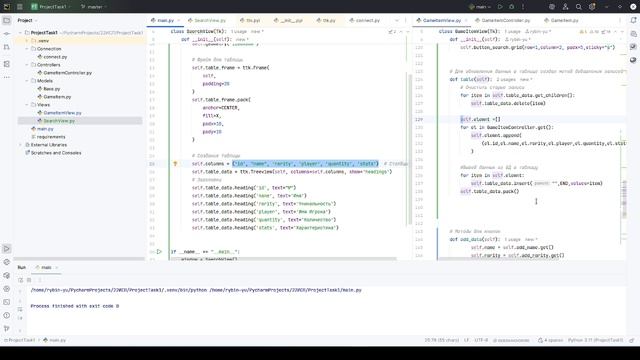The width and height of the screenshot is (640, 360).
Task: Expand the .venv folder
Action: (x=27, y=41)
